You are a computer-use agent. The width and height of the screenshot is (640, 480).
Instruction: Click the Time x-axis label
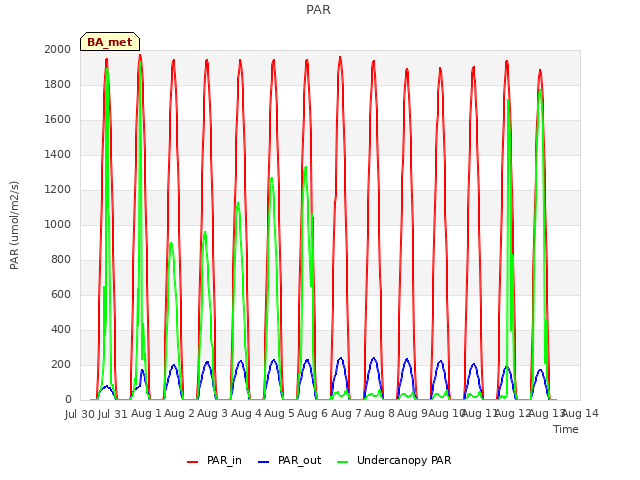[x=566, y=429]
